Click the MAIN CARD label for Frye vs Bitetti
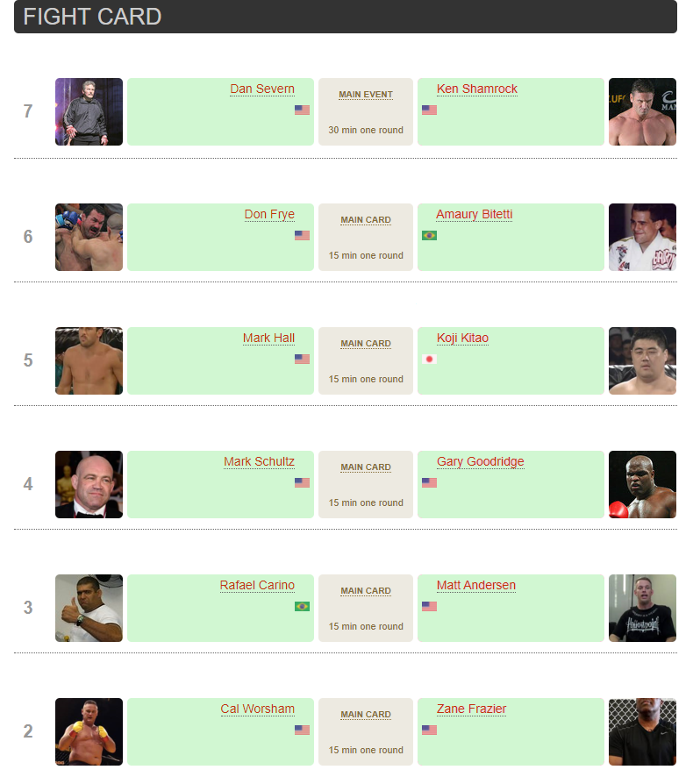The height and width of the screenshot is (784, 693). click(x=366, y=220)
